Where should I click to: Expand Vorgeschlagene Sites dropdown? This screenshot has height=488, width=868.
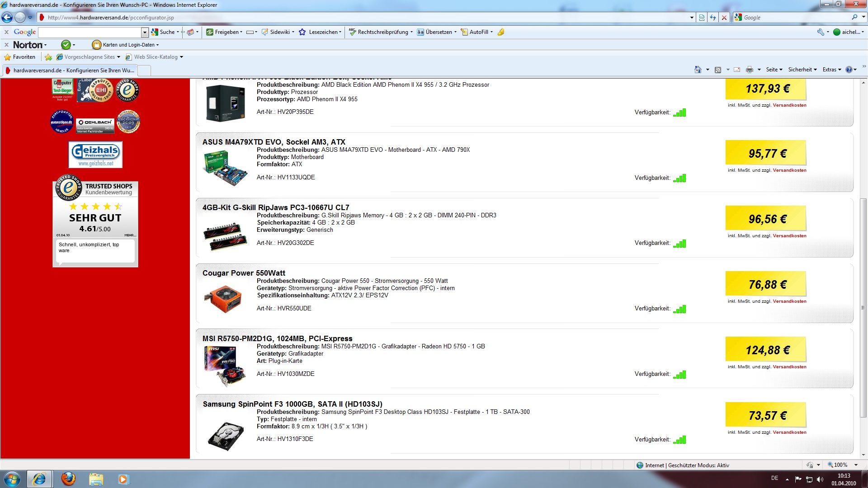(x=118, y=57)
